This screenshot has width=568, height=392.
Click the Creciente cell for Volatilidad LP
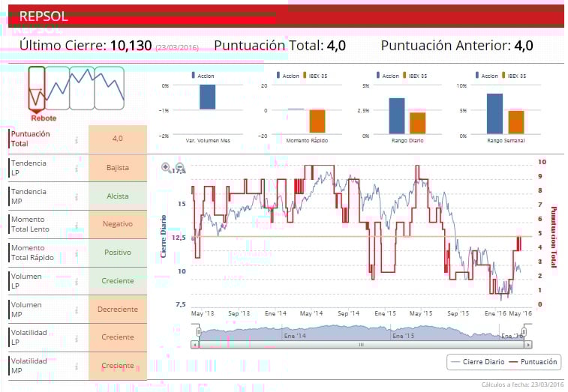(x=118, y=337)
